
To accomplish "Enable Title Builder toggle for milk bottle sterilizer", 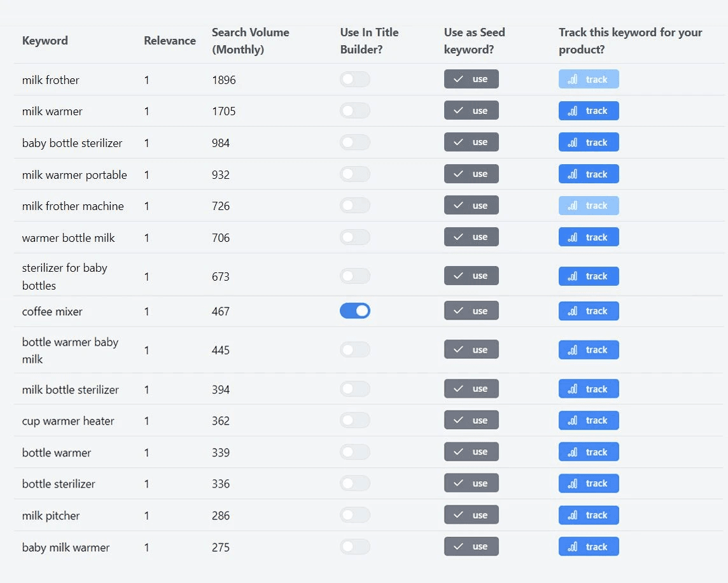I will [354, 389].
